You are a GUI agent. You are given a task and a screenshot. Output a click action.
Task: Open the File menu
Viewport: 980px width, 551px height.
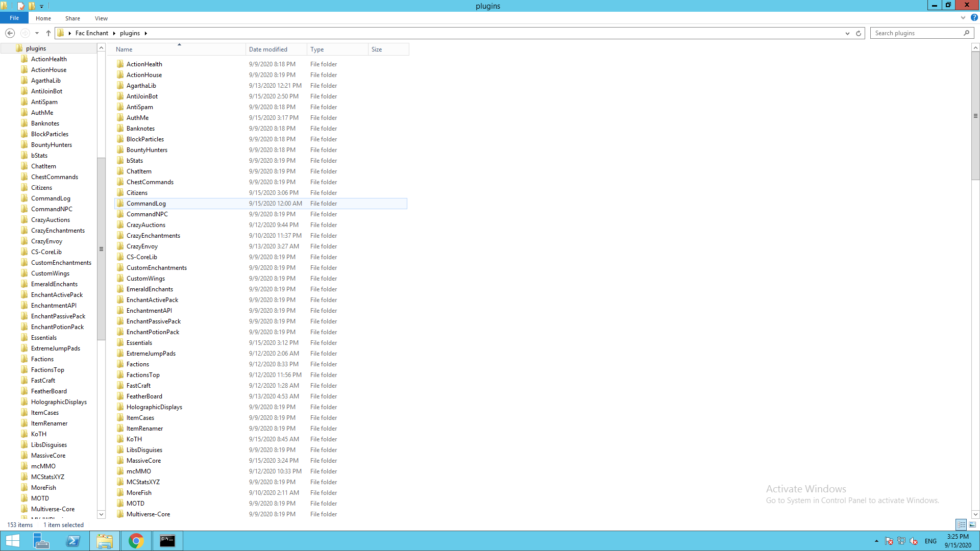pyautogui.click(x=14, y=18)
